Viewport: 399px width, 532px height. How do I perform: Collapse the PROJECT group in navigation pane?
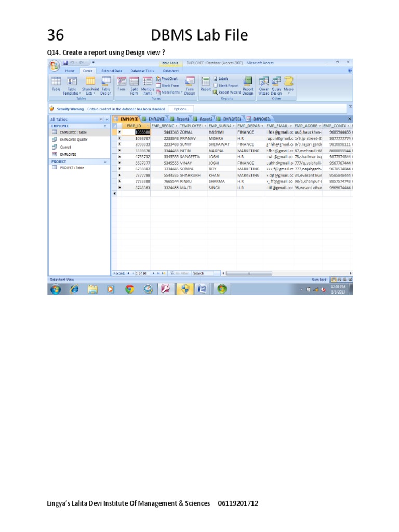point(105,162)
